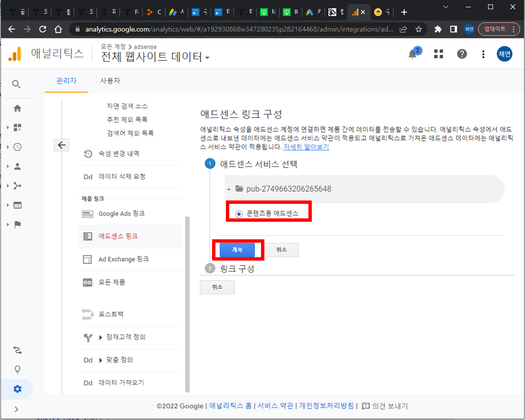
Task: Open the 서비스 약관 footer link
Action: 276,406
